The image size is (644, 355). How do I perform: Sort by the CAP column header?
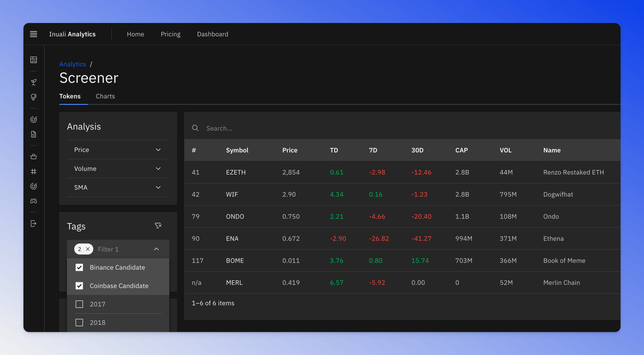461,150
